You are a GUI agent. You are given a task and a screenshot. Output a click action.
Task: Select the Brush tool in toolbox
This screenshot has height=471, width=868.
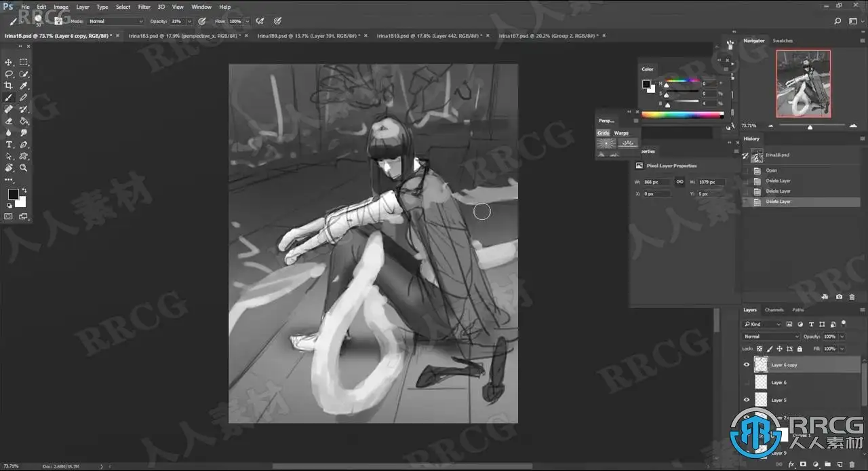click(9, 97)
